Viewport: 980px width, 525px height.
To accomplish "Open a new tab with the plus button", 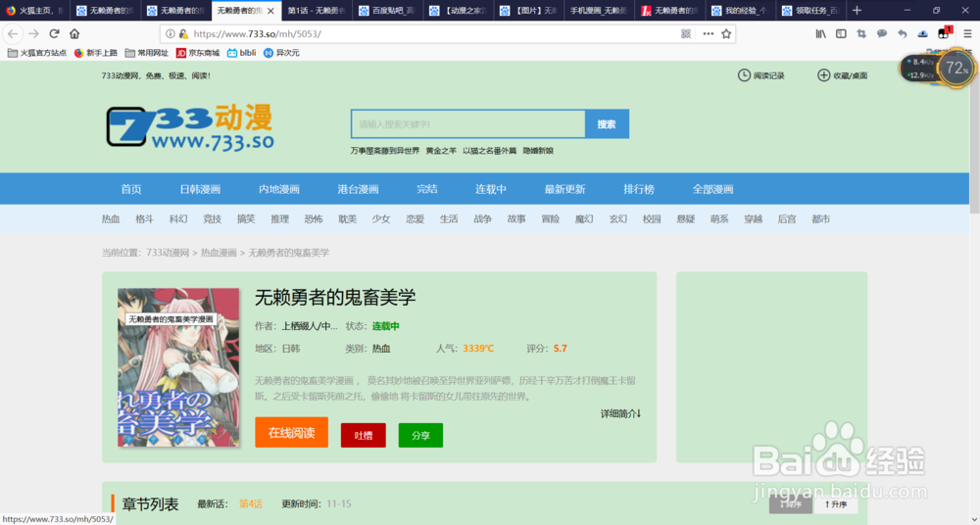I will point(857,11).
